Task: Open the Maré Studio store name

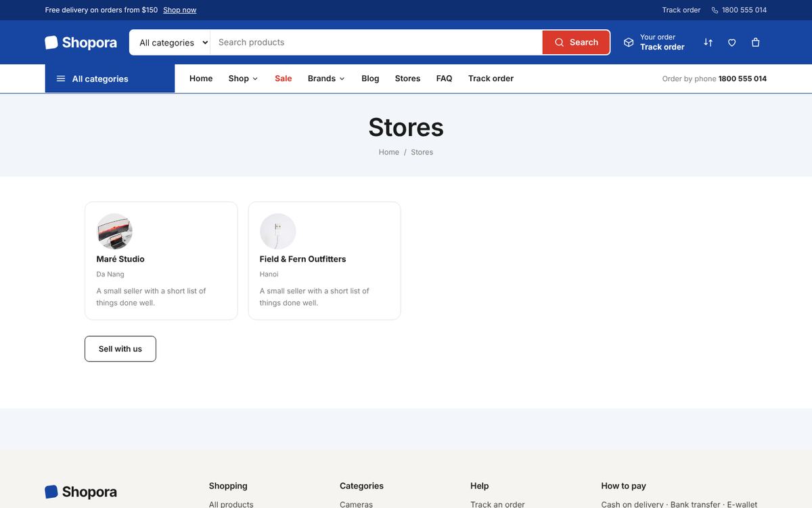Action: [x=120, y=259]
